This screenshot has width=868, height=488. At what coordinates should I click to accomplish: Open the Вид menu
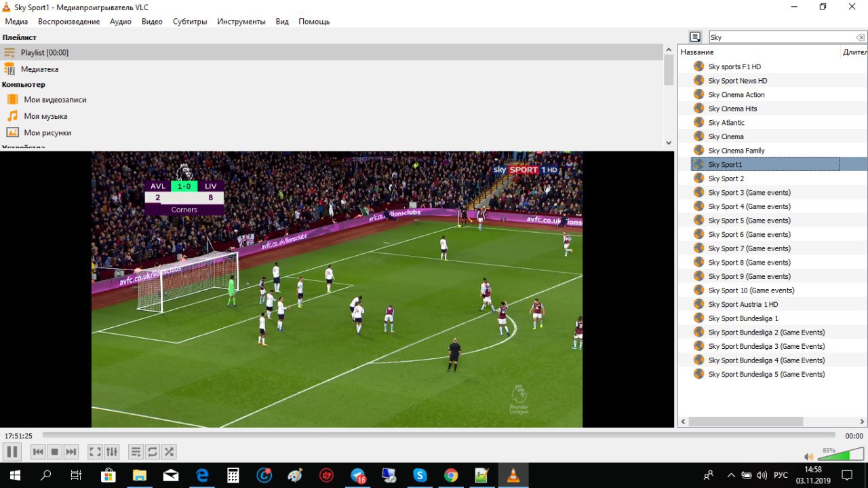tap(282, 21)
